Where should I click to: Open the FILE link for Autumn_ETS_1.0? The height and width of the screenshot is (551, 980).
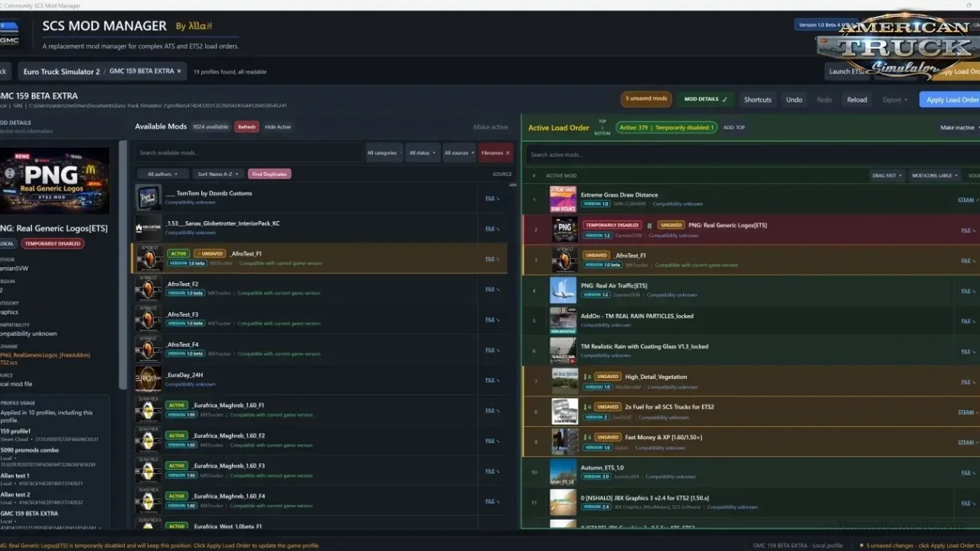968,473
